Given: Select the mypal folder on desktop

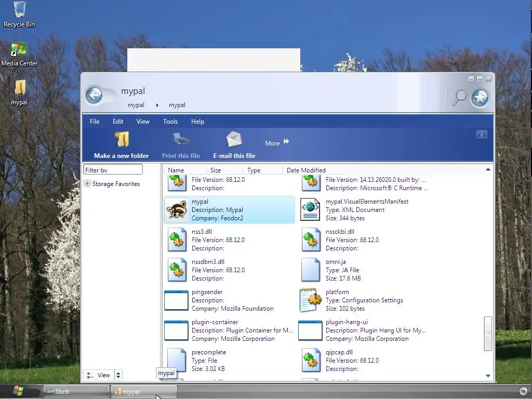Looking at the screenshot, I should pos(19,92).
